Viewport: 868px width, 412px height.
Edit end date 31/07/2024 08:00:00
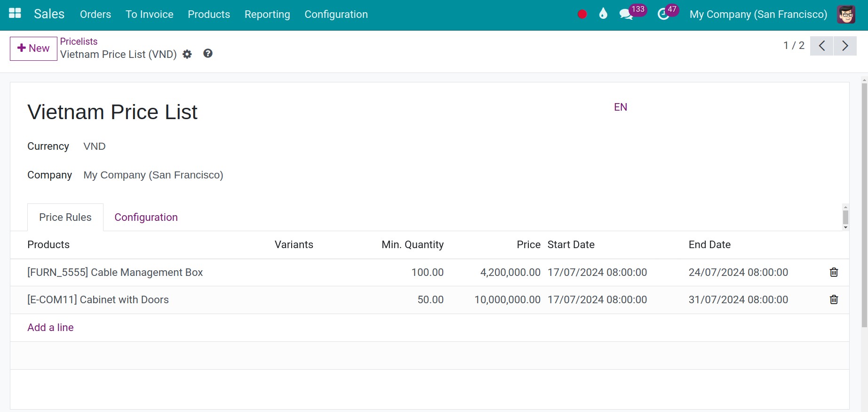click(x=738, y=299)
